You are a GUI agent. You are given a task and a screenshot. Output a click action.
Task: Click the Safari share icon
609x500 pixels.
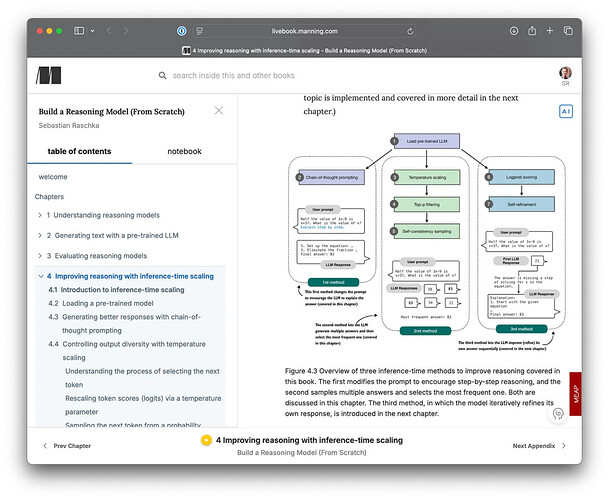click(534, 31)
